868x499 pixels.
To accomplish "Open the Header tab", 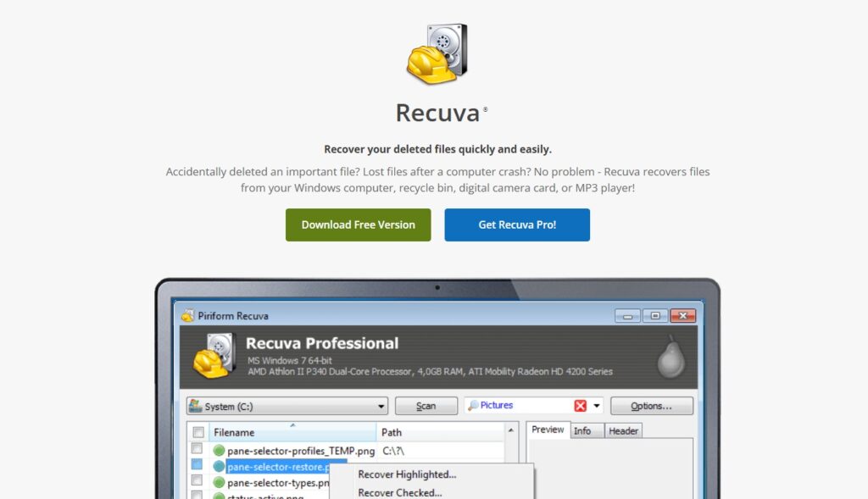I will (623, 430).
